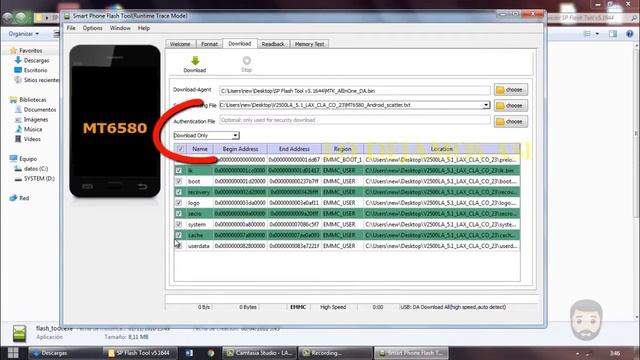Click the Begin Address column header
The width and height of the screenshot is (640, 360).
240,149
